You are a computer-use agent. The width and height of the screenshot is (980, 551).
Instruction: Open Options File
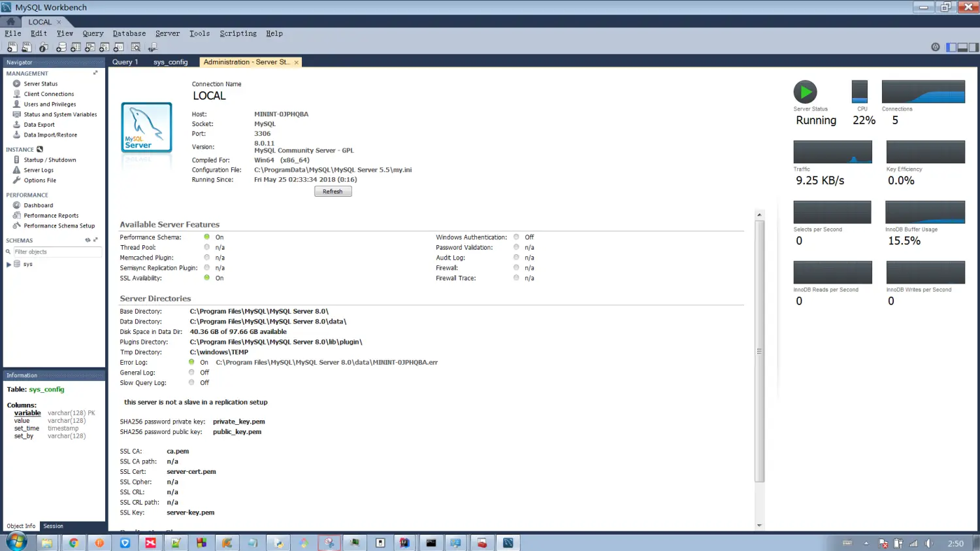coord(40,180)
